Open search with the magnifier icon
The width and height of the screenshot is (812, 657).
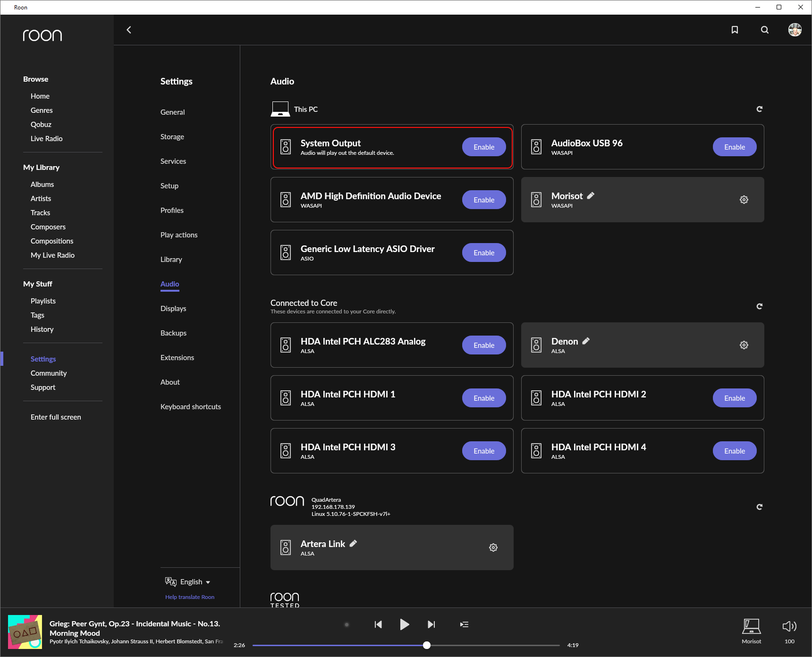click(x=764, y=29)
